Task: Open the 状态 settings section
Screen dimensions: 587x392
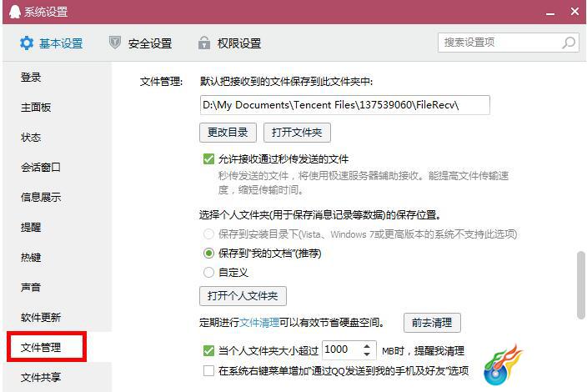Action: 31,138
